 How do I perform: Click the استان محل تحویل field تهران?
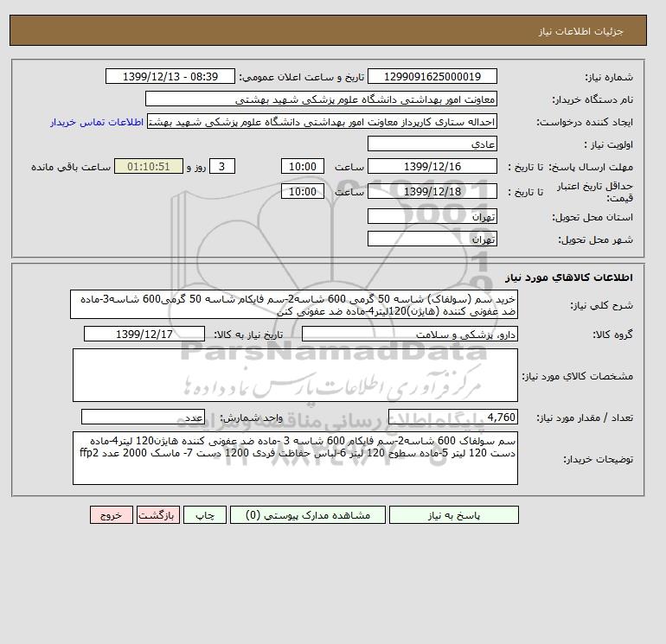pyautogui.click(x=432, y=216)
